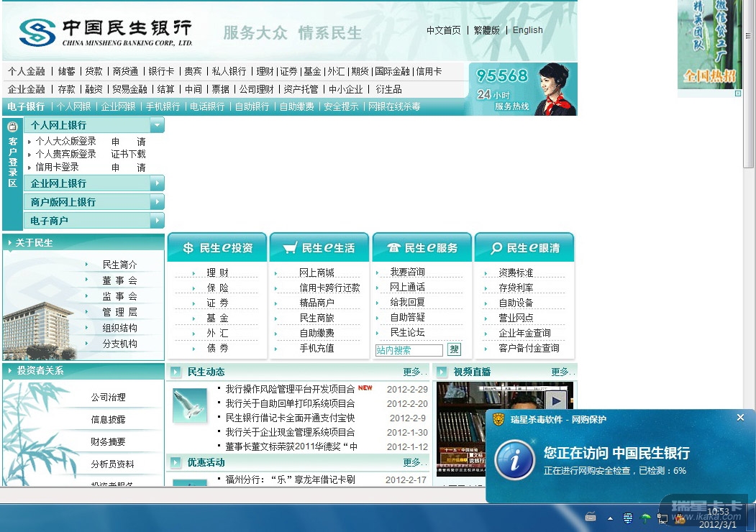Click the China Minsheng Bank logo
The width and height of the screenshot is (756, 532).
point(106,32)
